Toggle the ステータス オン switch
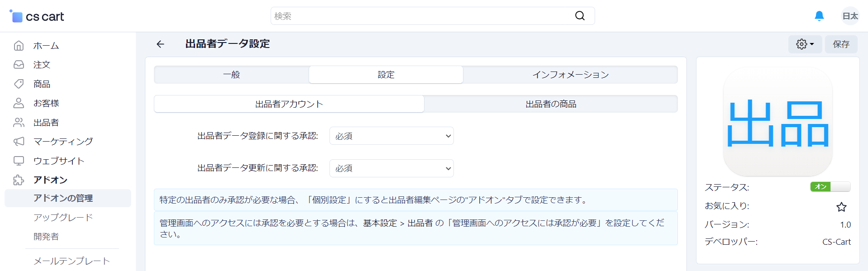Image resolution: width=868 pixels, height=271 pixels. coord(830,186)
